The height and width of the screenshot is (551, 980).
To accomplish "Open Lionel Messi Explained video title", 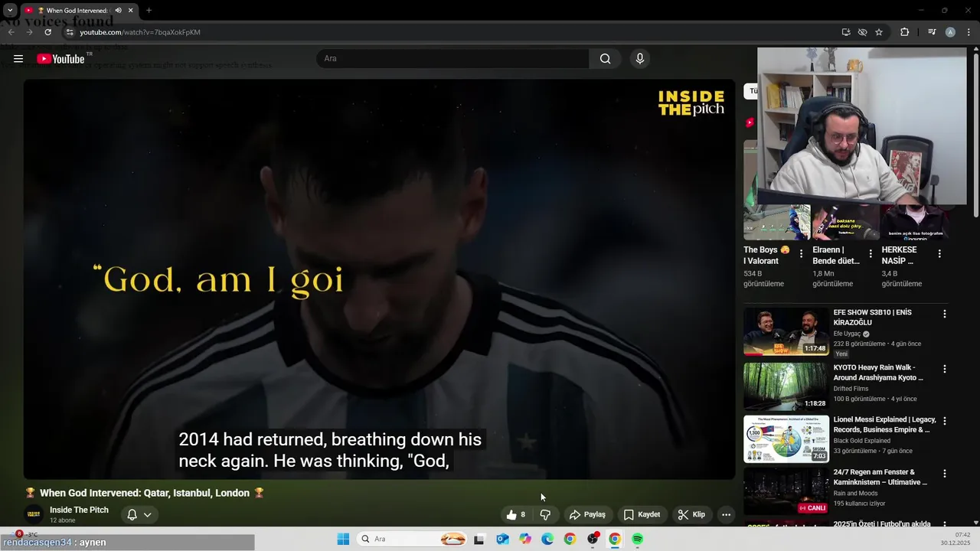I will [885, 425].
